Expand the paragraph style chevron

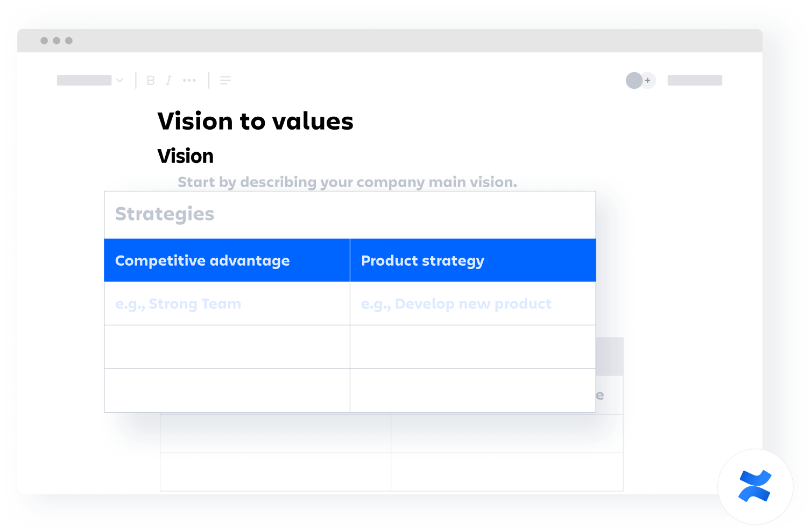(119, 80)
